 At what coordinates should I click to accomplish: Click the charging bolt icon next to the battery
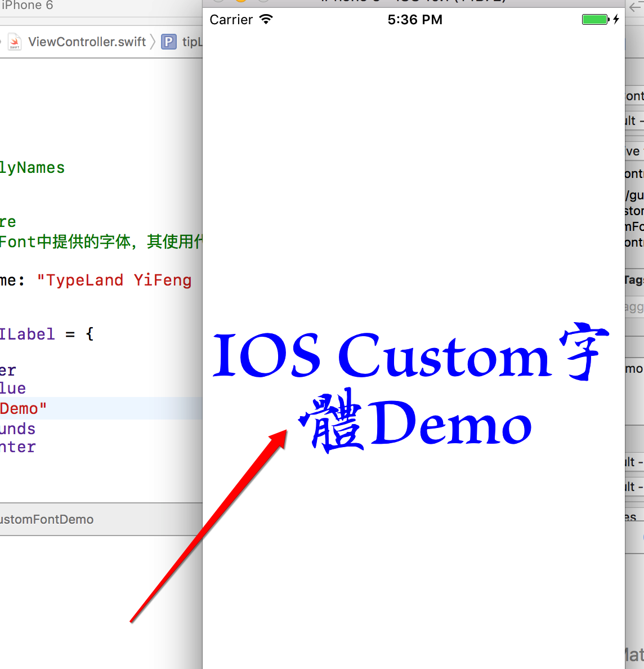616,19
